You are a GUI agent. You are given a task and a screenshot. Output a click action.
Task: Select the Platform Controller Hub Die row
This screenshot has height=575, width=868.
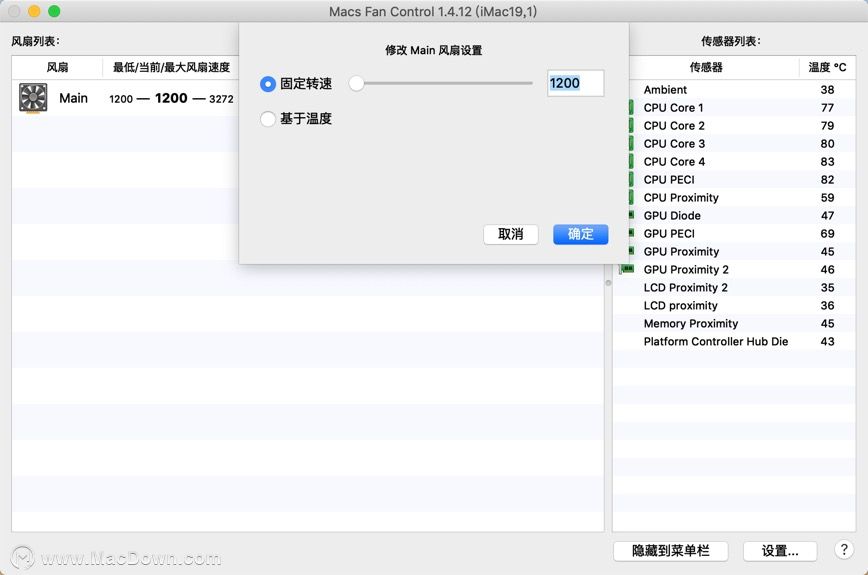click(x=734, y=341)
